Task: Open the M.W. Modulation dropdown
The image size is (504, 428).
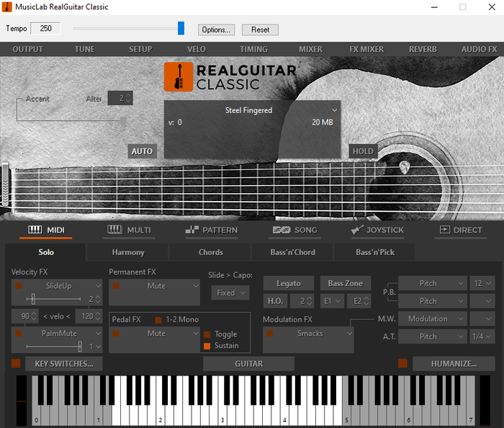Action: click(432, 319)
